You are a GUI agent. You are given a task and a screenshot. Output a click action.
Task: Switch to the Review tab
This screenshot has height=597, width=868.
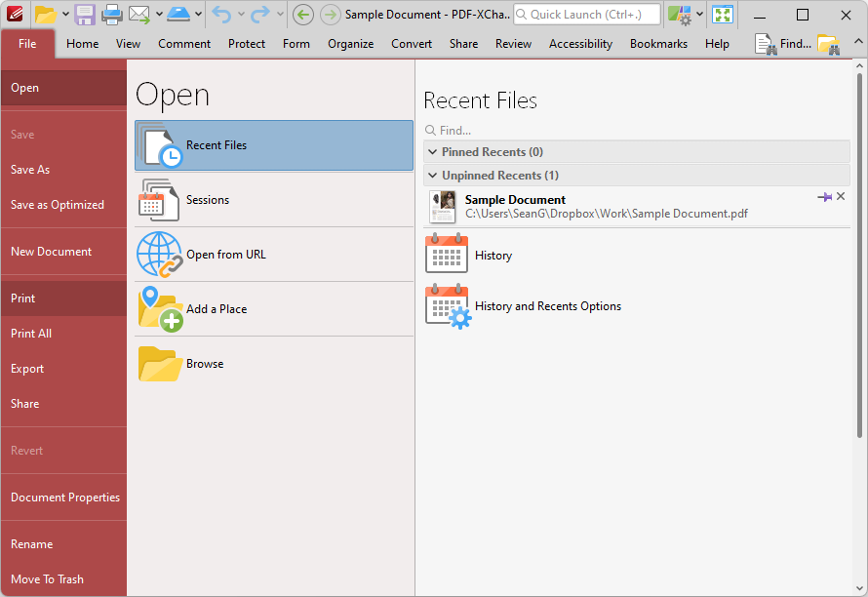click(513, 44)
